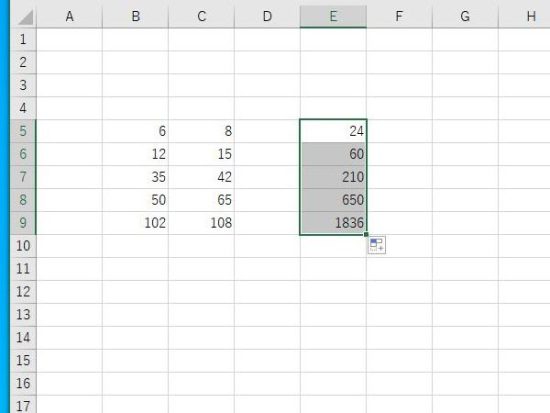The height and width of the screenshot is (413, 550).
Task: Select row 12 header
Action: point(23,292)
